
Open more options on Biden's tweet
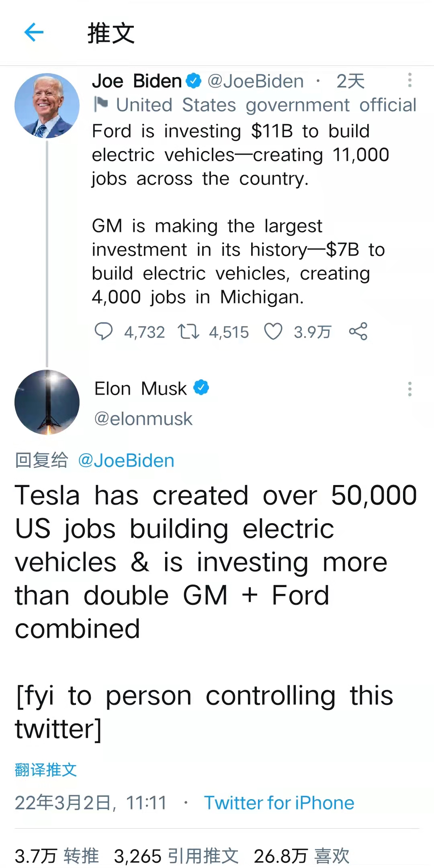pos(409,80)
